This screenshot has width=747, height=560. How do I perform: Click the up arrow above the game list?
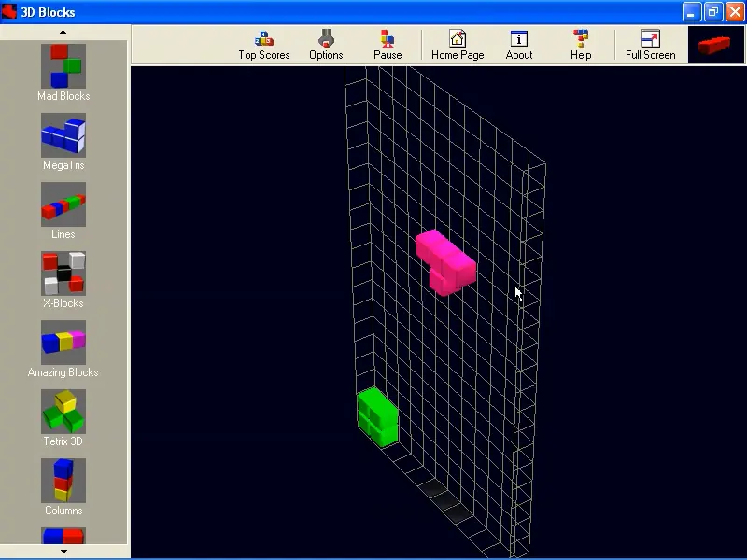[63, 32]
